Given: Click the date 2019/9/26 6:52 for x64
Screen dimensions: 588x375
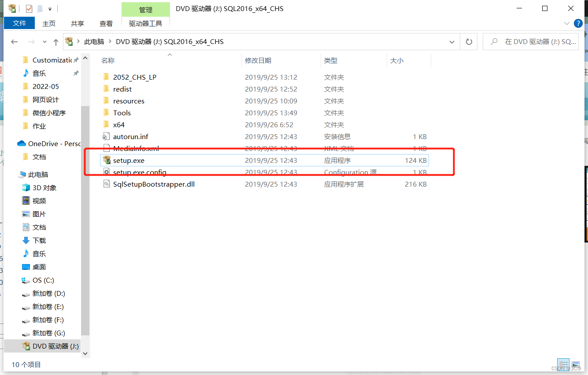Looking at the screenshot, I should (x=269, y=125).
